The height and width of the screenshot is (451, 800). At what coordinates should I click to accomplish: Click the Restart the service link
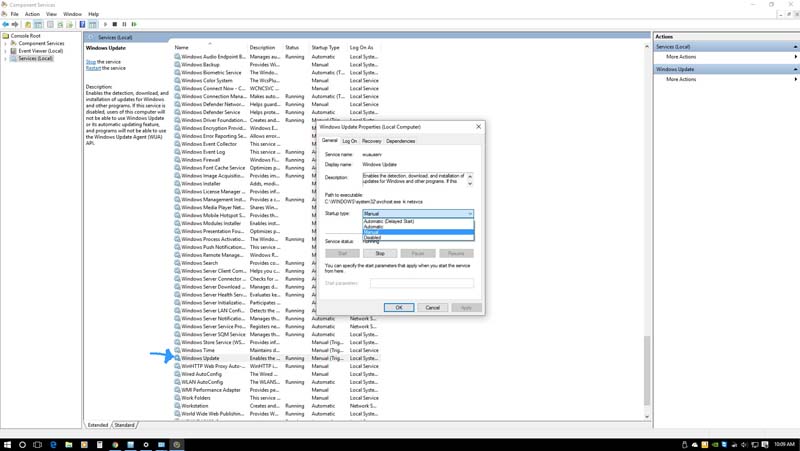click(x=93, y=68)
